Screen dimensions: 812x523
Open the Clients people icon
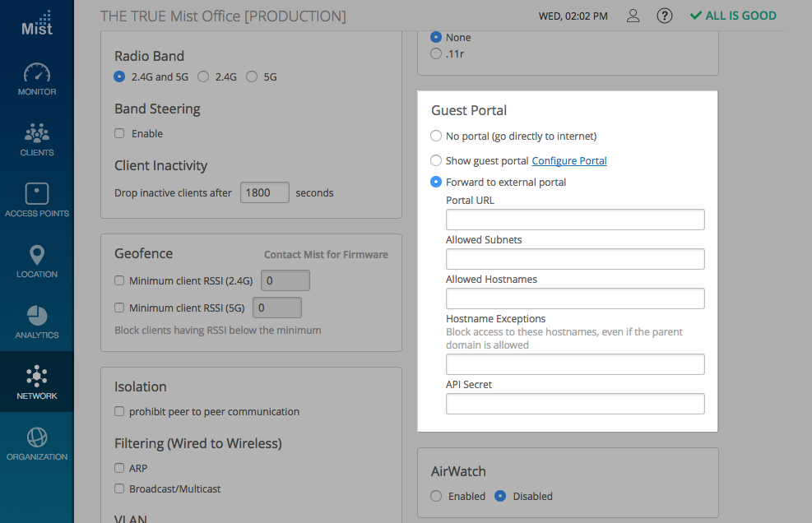point(37,133)
